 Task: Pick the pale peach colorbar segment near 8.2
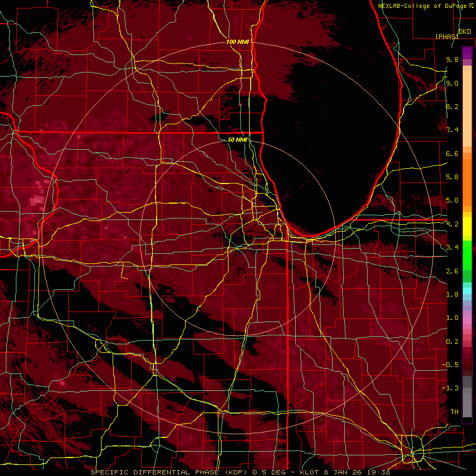[x=467, y=109]
